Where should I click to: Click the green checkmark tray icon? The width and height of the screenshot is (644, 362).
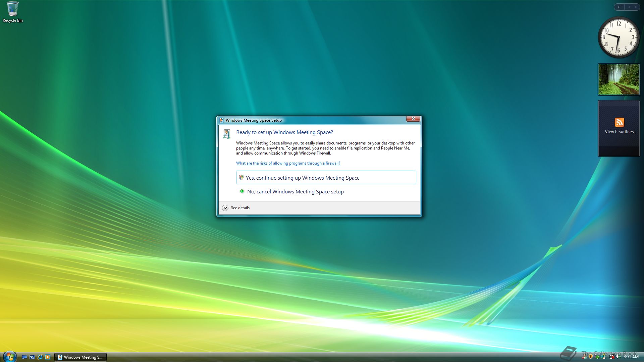(x=597, y=357)
